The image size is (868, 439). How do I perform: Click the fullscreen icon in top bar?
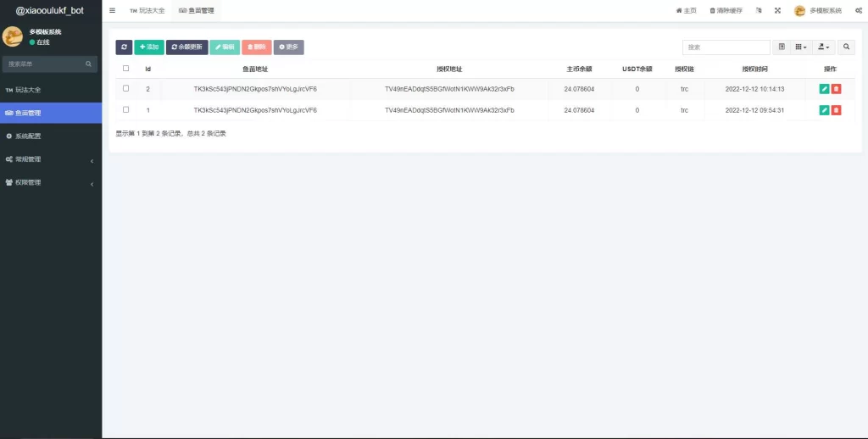[x=777, y=10]
